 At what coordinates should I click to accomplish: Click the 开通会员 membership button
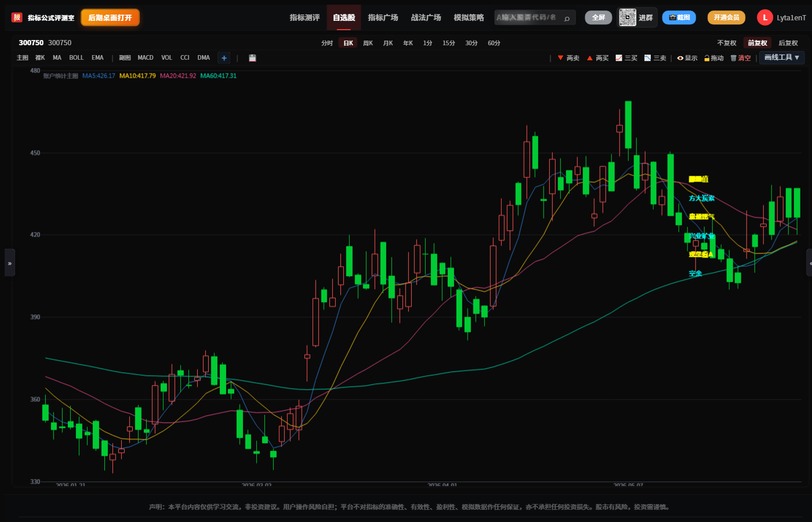point(726,17)
